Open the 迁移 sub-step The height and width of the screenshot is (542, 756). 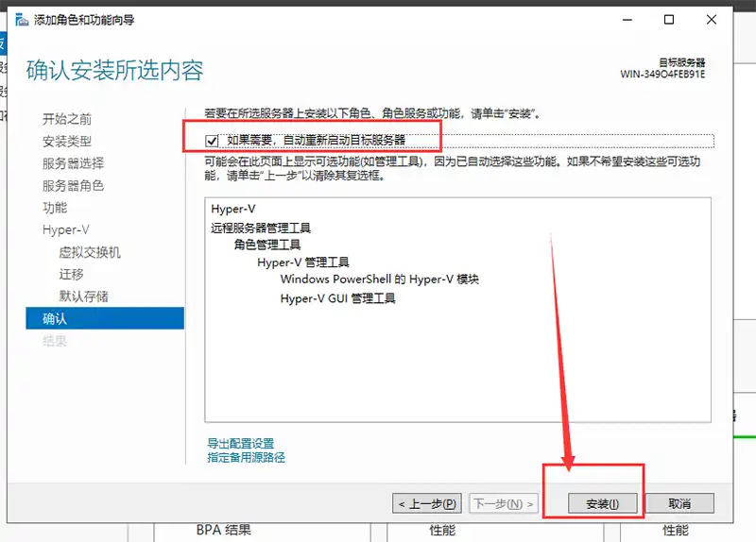click(71, 274)
